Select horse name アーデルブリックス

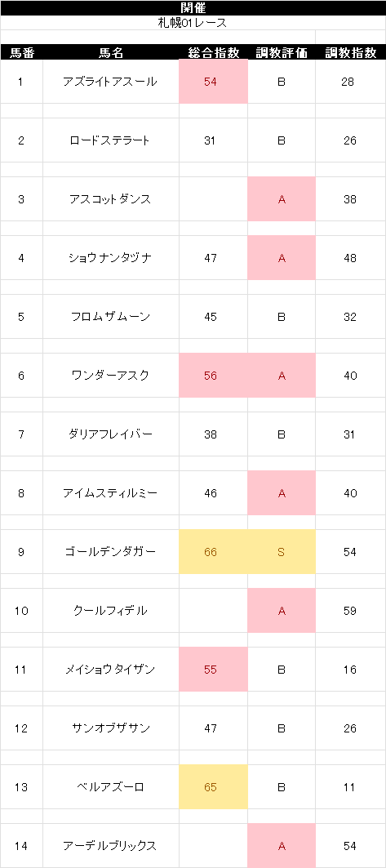pyautogui.click(x=111, y=846)
